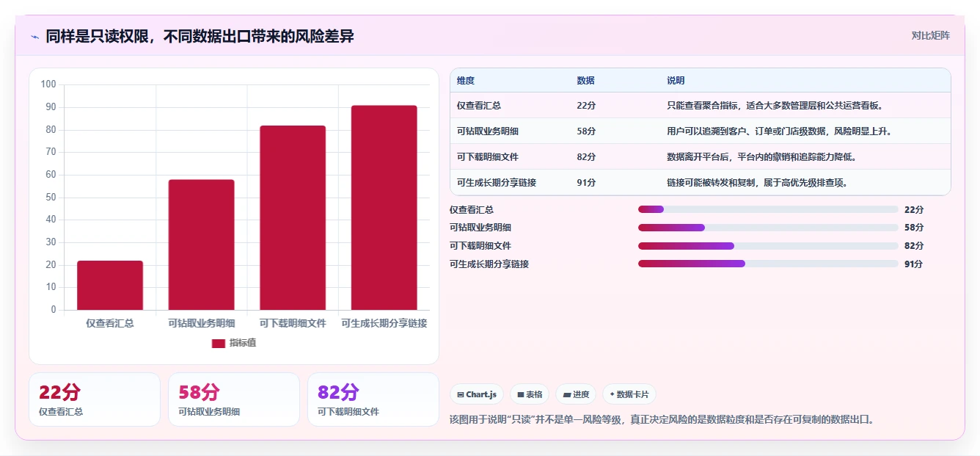Viewport: 980px width, 456px height.
Task: Click progress list label 可下载明细文件
Action: 480,246
